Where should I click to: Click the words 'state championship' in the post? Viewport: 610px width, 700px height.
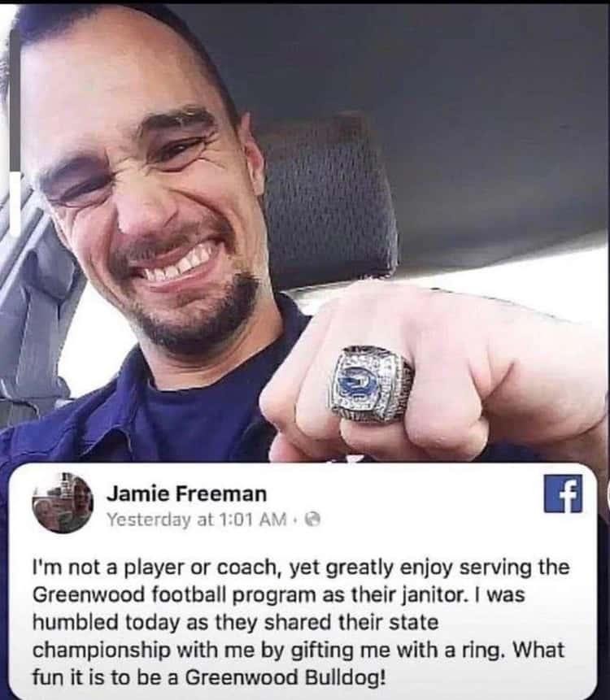(x=235, y=636)
